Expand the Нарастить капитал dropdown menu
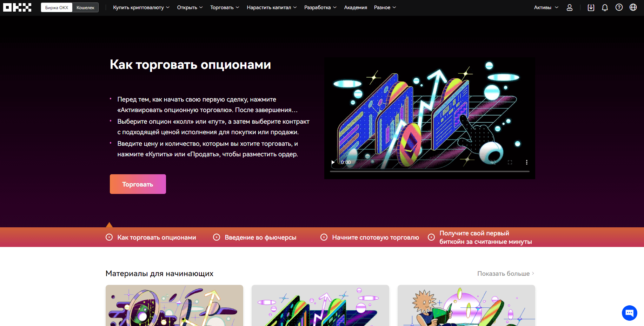 click(271, 7)
